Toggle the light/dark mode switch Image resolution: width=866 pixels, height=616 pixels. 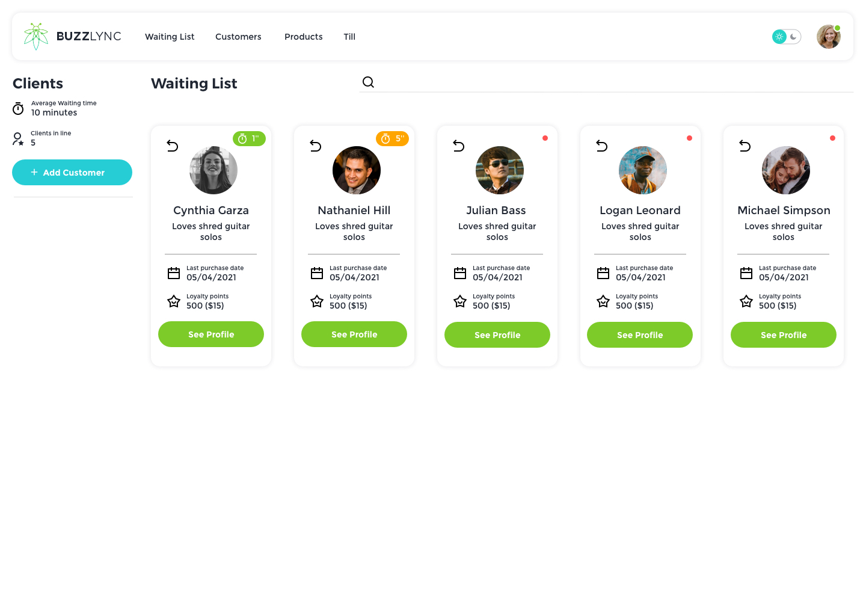pos(787,37)
